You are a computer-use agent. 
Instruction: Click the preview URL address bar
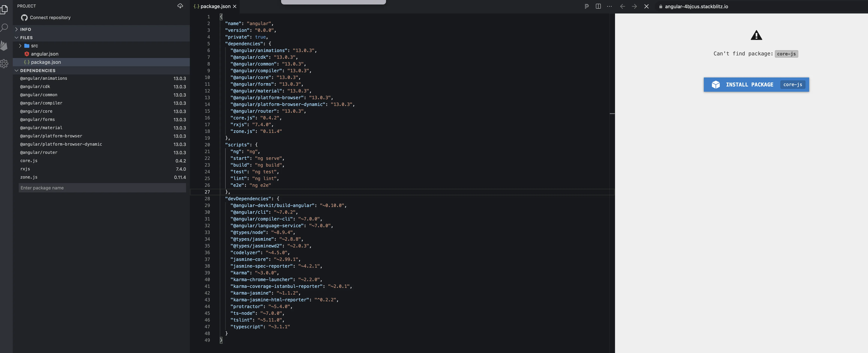(x=696, y=6)
